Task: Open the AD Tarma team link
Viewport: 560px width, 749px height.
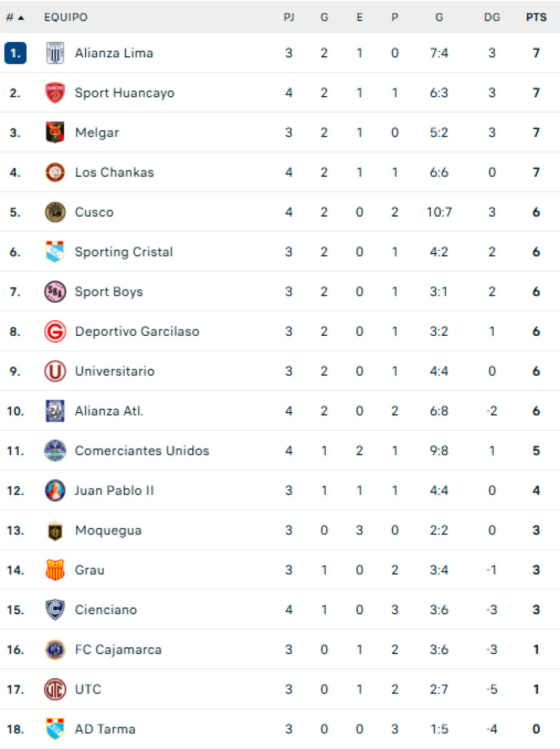Action: click(x=105, y=729)
